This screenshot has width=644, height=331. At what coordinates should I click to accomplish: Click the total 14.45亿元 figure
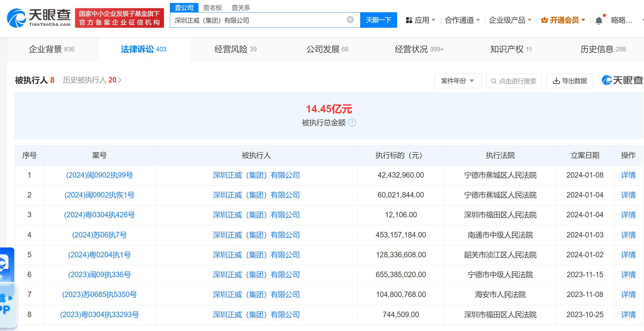point(329,109)
